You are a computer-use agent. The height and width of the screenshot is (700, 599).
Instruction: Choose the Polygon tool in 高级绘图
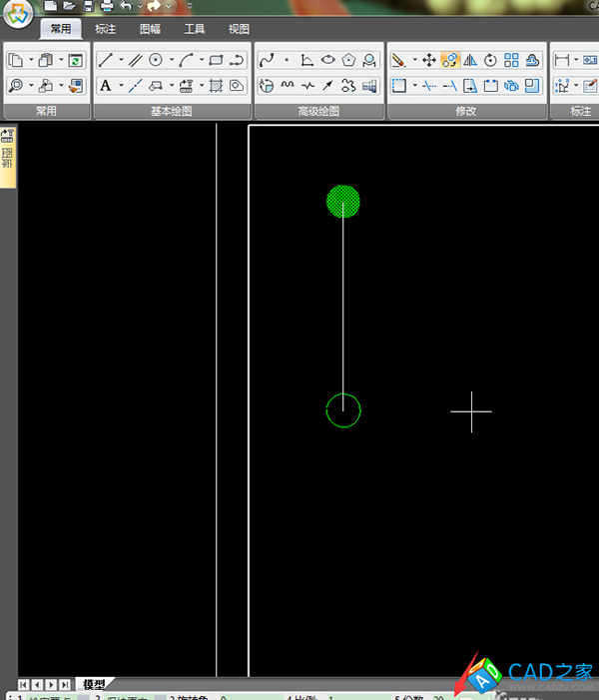[x=348, y=61]
